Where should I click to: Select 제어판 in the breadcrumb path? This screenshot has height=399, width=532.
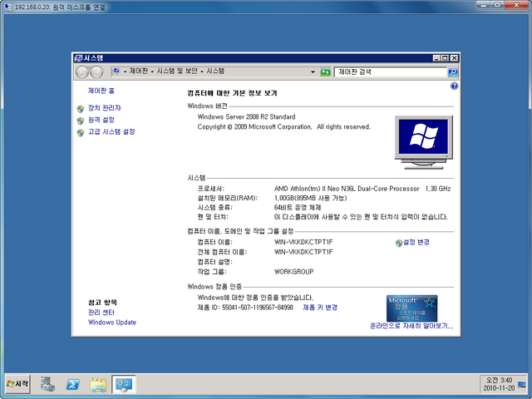point(139,71)
